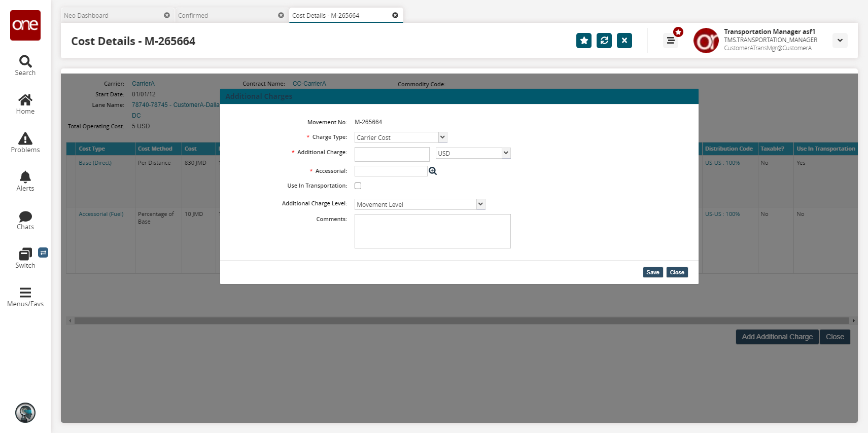
Task: Click the horizontal scrollbar track of the cost table
Action: click(462, 320)
